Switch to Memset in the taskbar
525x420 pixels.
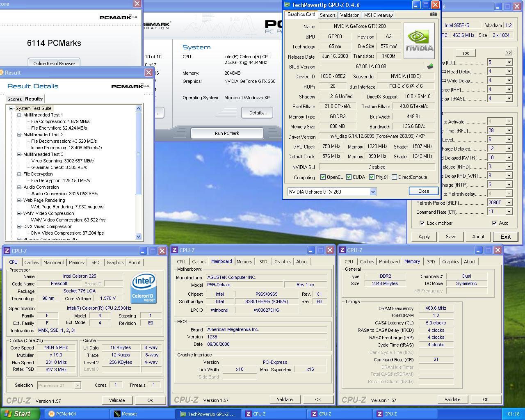[143, 414]
